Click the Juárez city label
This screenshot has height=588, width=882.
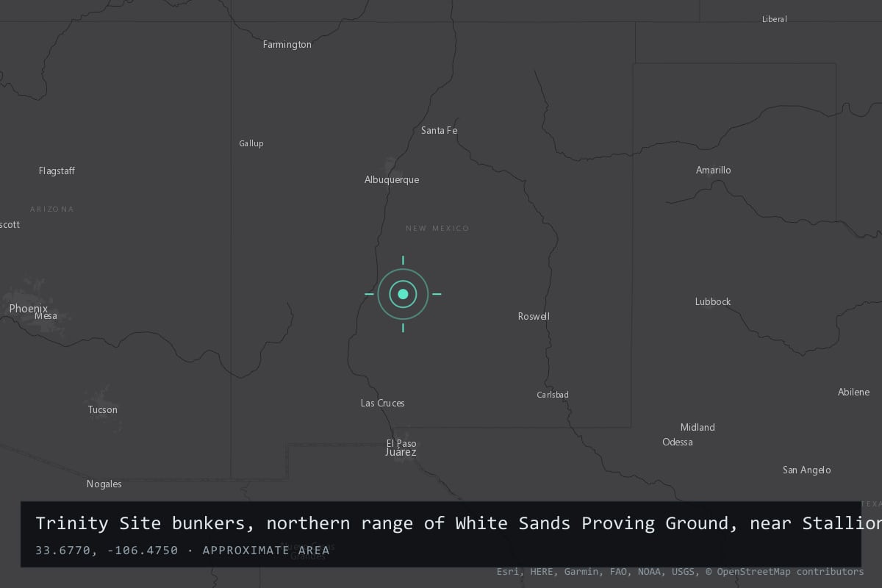coord(401,452)
